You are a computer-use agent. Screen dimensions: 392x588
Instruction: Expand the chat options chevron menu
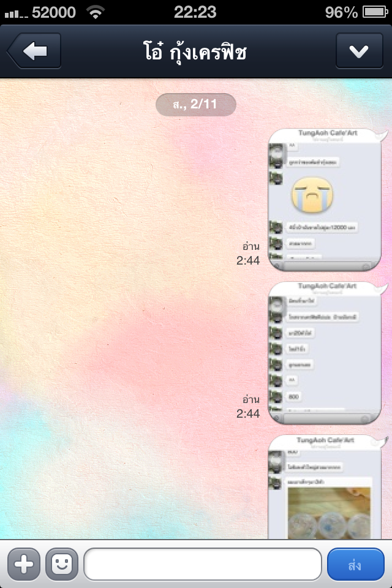359,51
